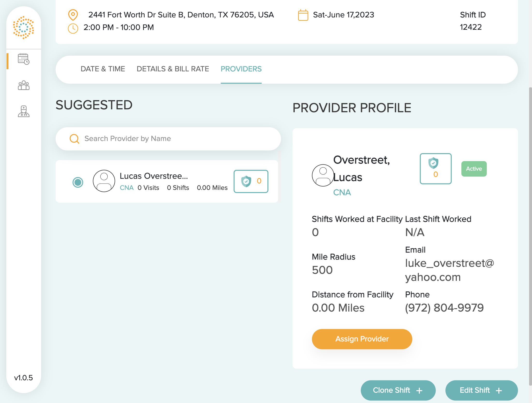Select the Lucas Overstreet radio button
The image size is (532, 403).
78,182
